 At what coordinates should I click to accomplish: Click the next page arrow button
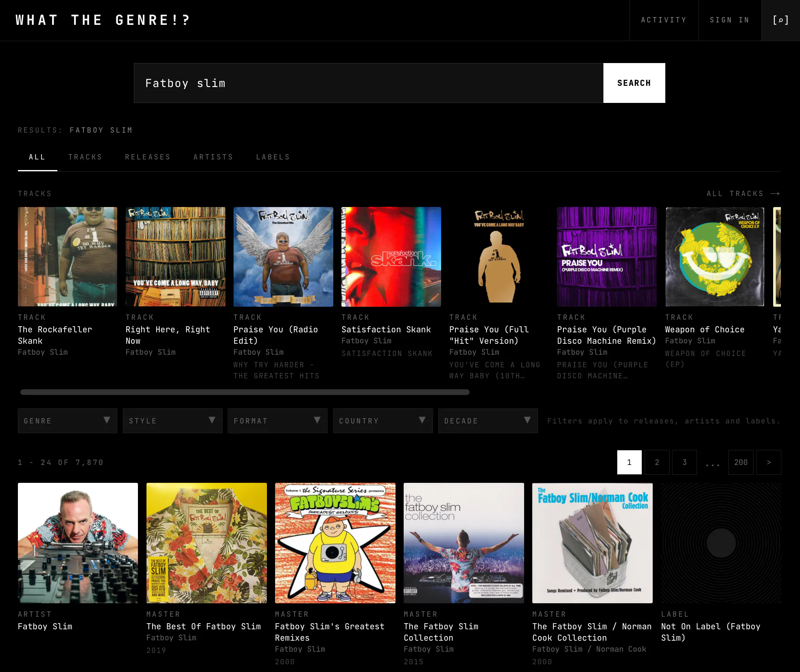pyautogui.click(x=769, y=462)
